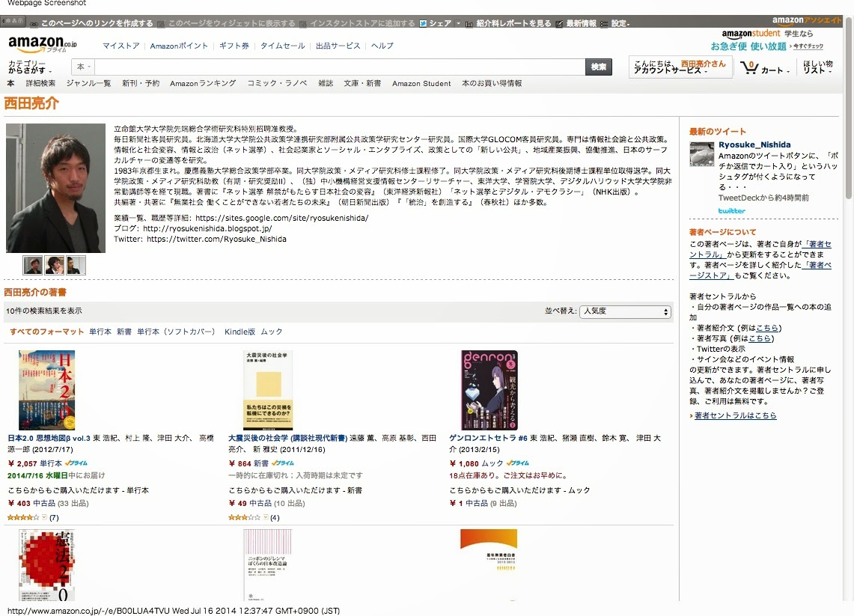Expand the シェア share dropdown arrow

pyautogui.click(x=459, y=23)
